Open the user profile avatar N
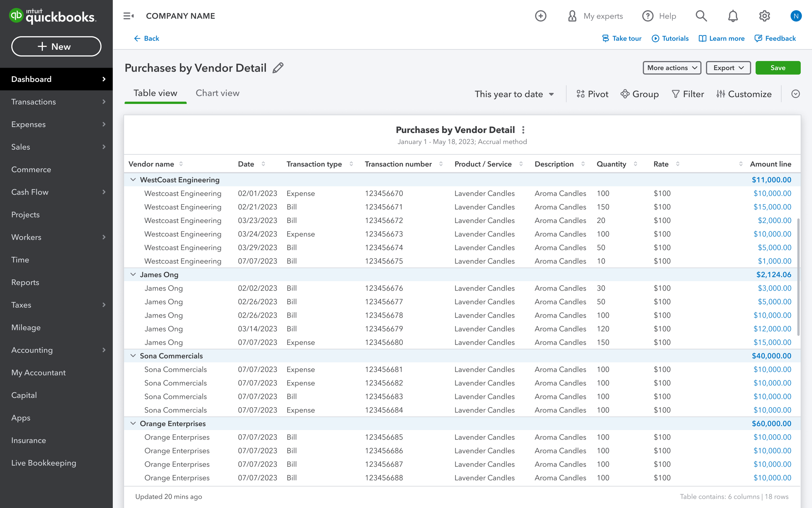Screen dimensions: 812x508 [796, 16]
